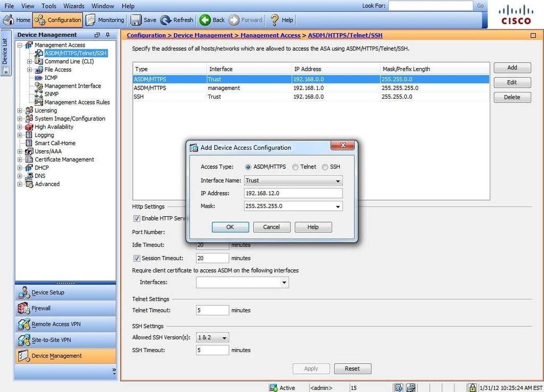Click the Advanced tree icon
Screen dimensions: 544x392
click(x=29, y=184)
